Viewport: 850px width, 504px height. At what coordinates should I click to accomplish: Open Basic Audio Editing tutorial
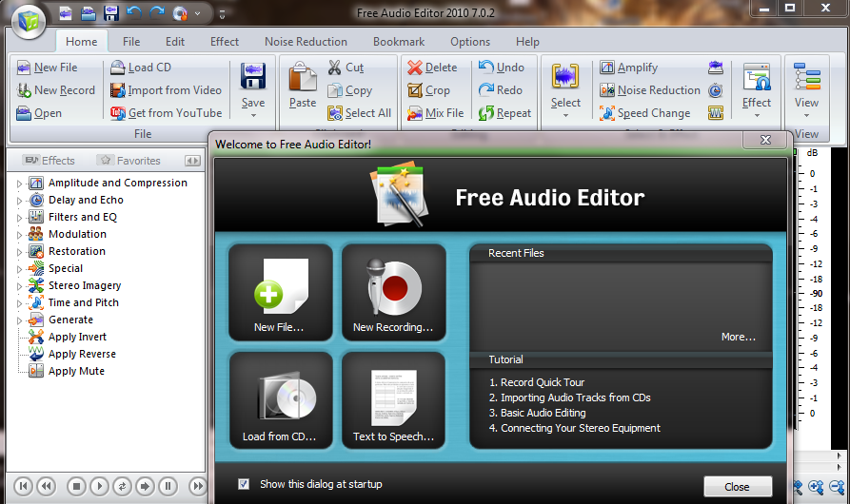[537, 413]
